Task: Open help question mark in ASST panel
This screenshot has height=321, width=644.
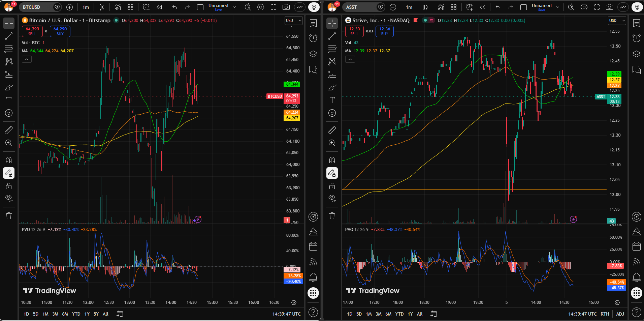Action: point(636,312)
